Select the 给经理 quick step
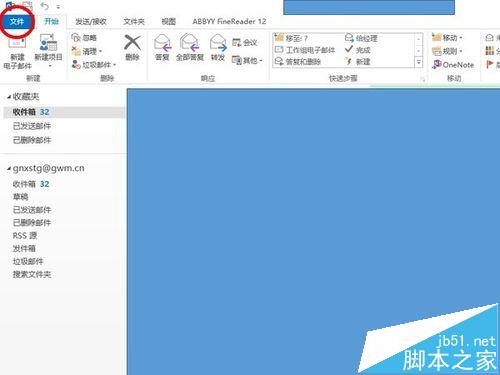 (x=361, y=38)
